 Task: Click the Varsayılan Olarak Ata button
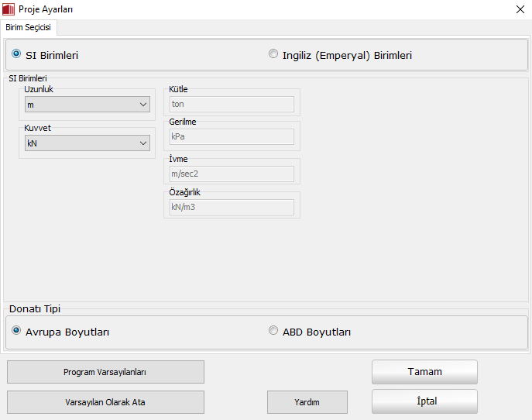105,402
